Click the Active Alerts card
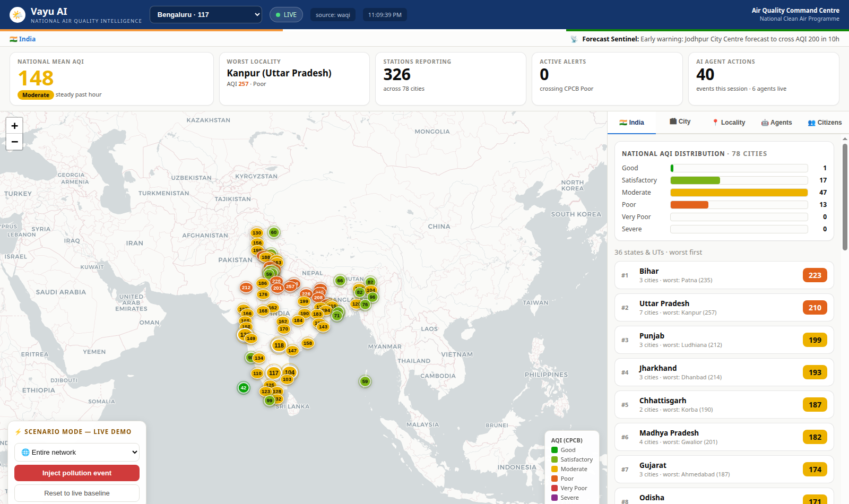 (x=607, y=79)
